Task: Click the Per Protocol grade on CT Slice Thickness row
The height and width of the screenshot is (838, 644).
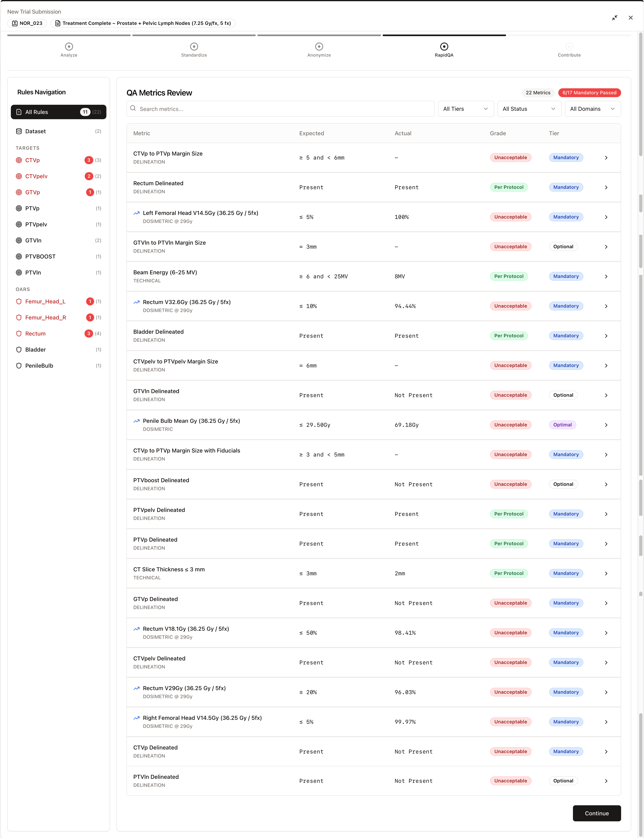Action: tap(509, 574)
